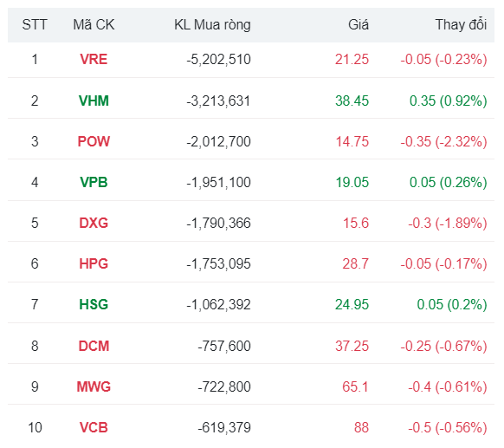Open the MWG stock symbol
The image size is (504, 448).
(94, 386)
